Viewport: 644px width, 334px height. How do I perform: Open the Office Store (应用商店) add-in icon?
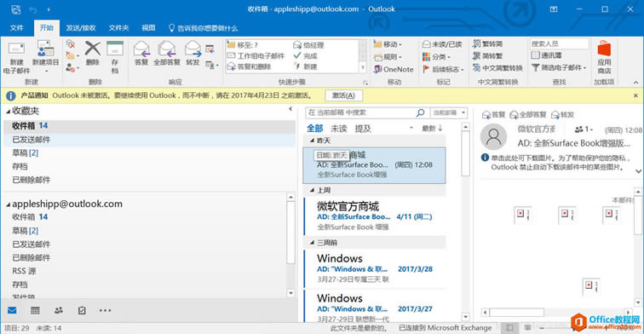[x=604, y=58]
